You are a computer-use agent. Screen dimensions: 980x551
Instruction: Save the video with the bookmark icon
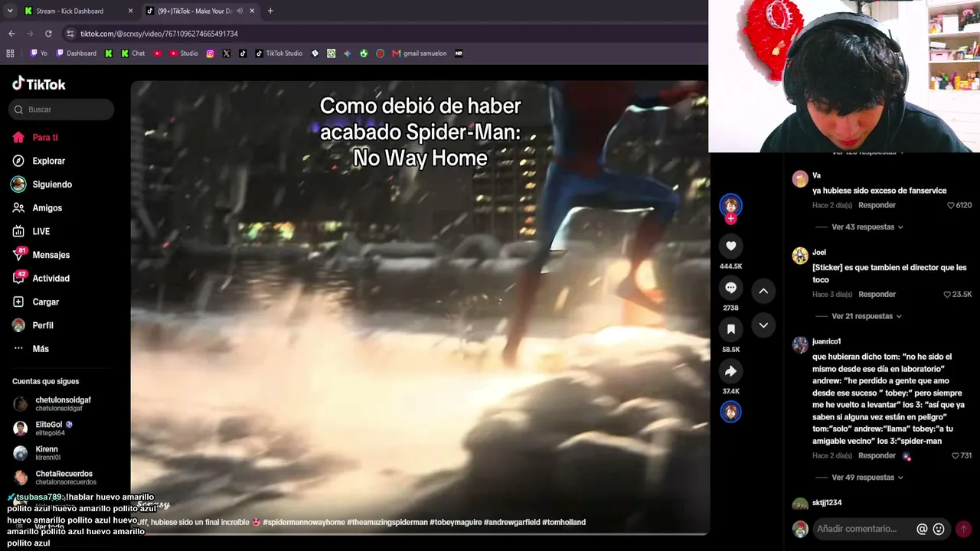(x=730, y=329)
